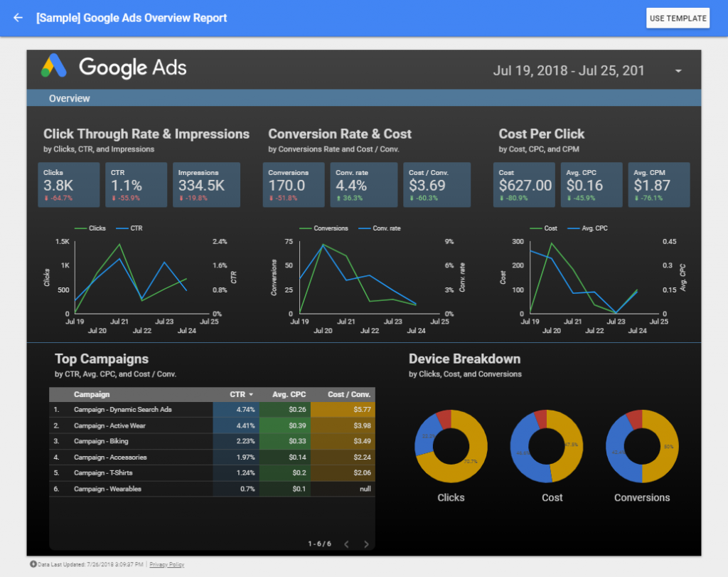This screenshot has width=728, height=577.
Task: Select row Campaign - Active Wear
Action: point(212,425)
